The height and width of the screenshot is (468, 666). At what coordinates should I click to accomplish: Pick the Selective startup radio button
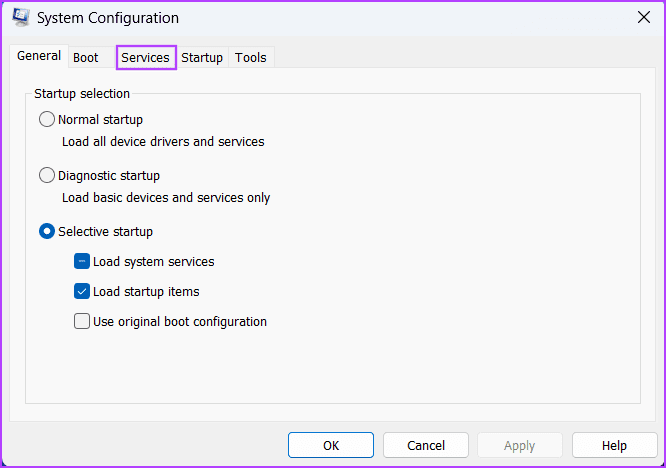tap(47, 231)
